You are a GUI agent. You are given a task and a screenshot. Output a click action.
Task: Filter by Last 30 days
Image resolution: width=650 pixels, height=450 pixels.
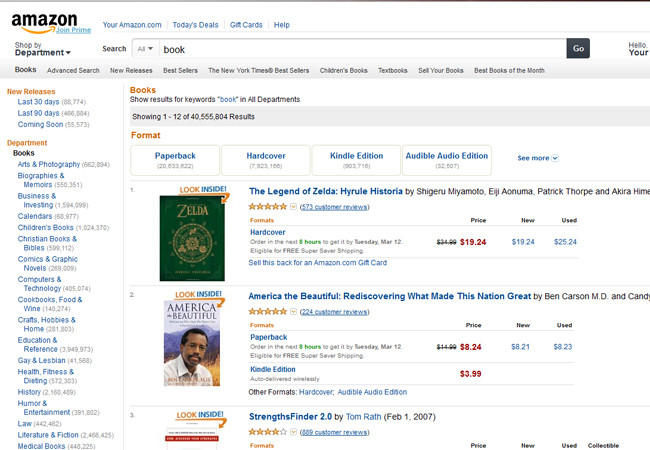(38, 102)
